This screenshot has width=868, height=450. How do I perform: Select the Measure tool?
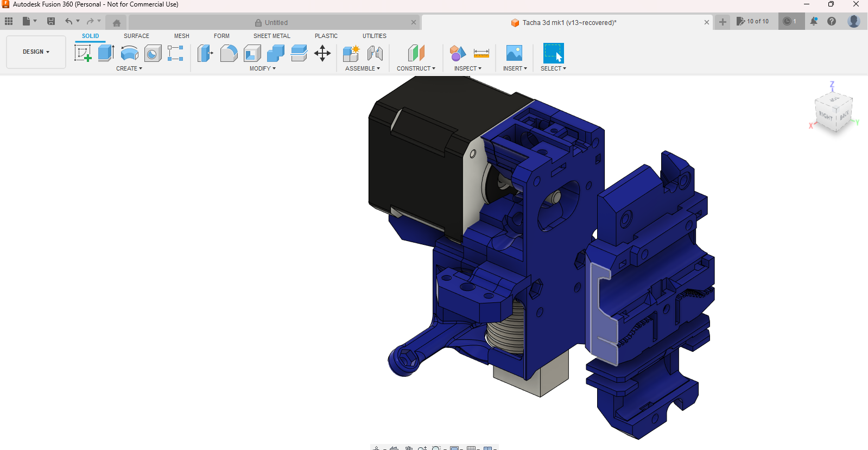coord(481,53)
